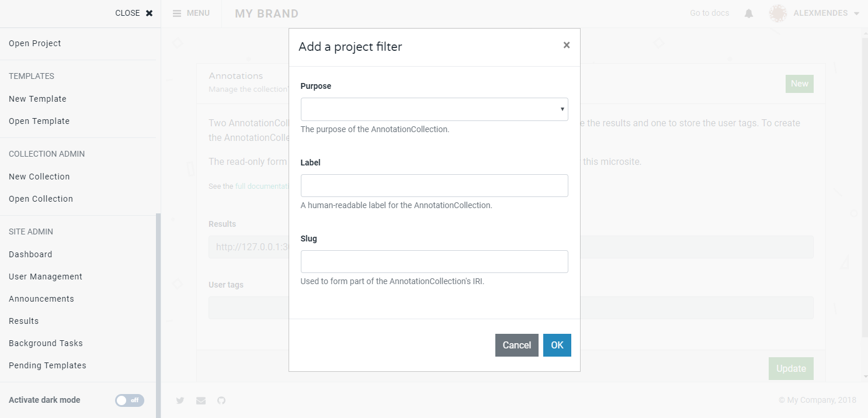Cancel adding the project filter
The width and height of the screenshot is (868, 418).
tap(516, 345)
